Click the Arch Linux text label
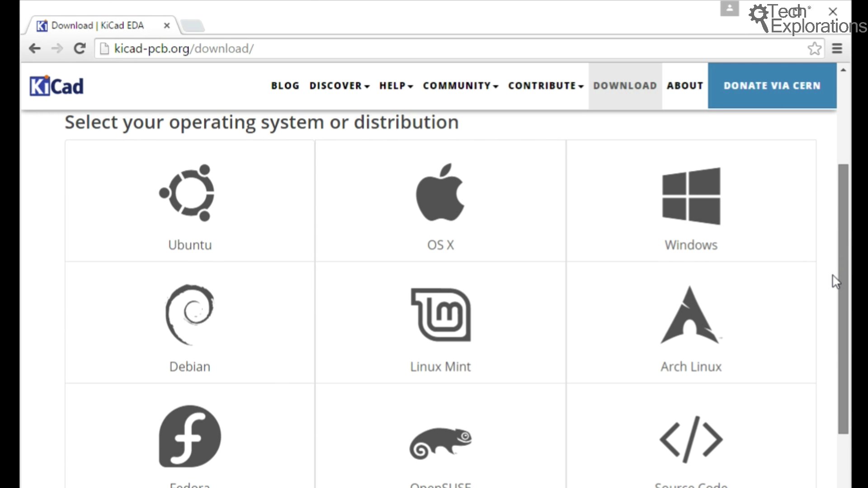868x488 pixels. point(691,366)
